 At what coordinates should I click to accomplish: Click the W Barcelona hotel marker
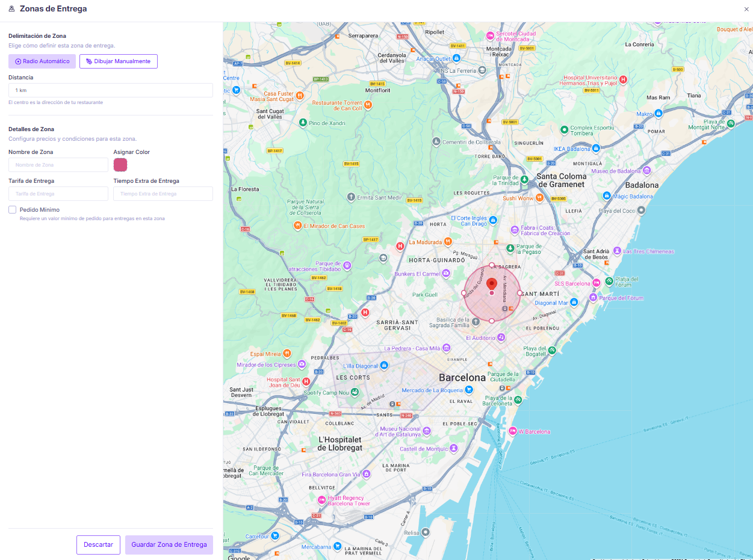pos(513,431)
